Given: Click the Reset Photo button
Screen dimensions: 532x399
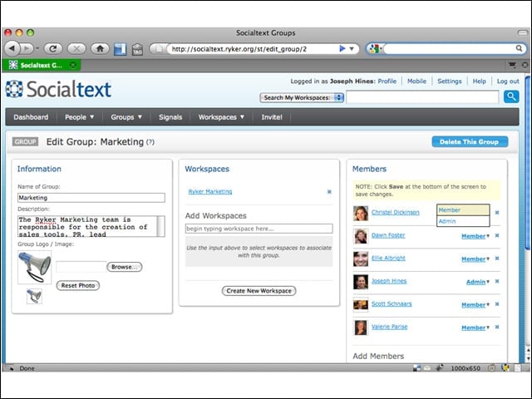Looking at the screenshot, I should click(77, 286).
